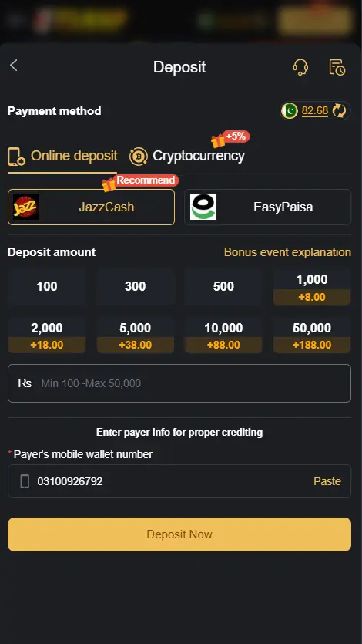The height and width of the screenshot is (644, 362).
Task: Choose the 1,000 amount with +8.00 bonus
Action: pyautogui.click(x=312, y=287)
